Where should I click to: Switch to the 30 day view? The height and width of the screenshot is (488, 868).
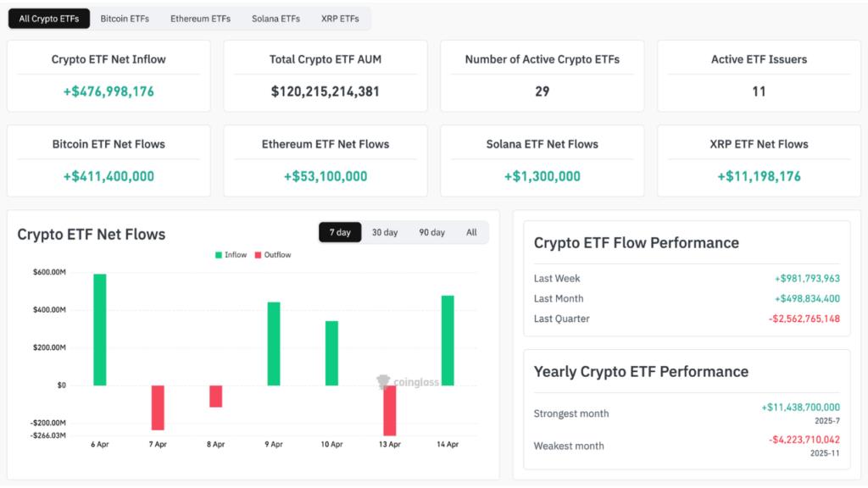(x=386, y=231)
